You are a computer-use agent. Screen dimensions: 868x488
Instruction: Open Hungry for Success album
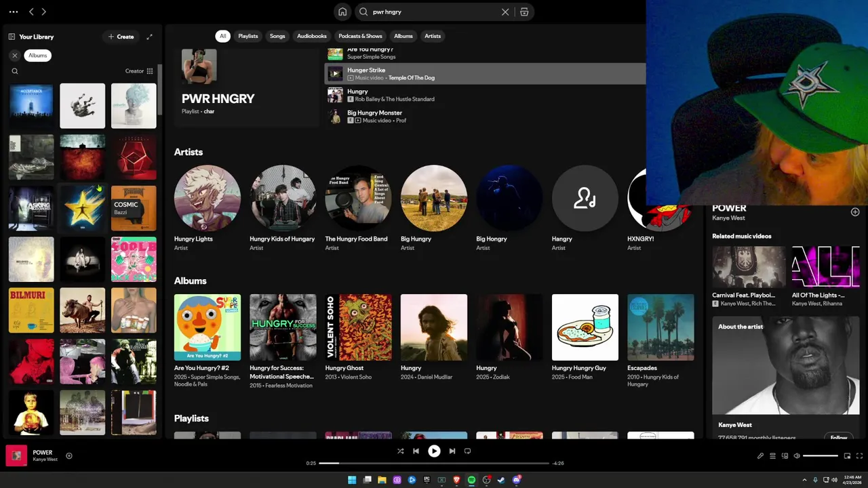click(x=283, y=341)
